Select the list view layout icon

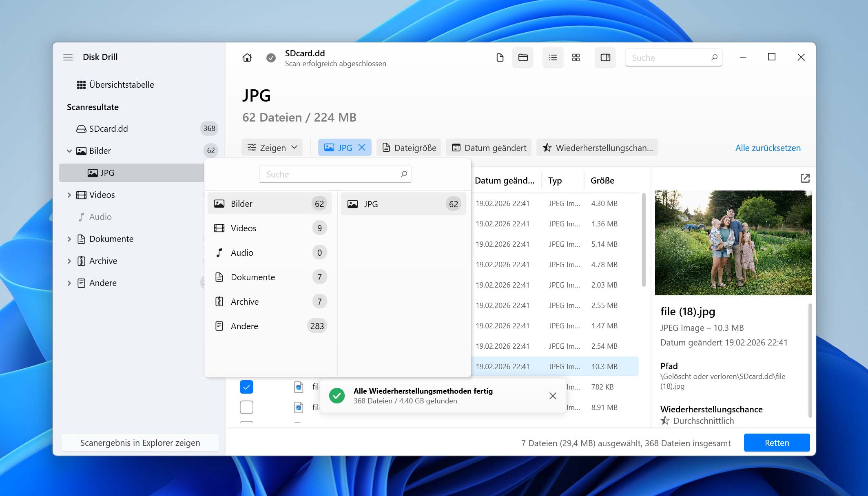pyautogui.click(x=553, y=58)
